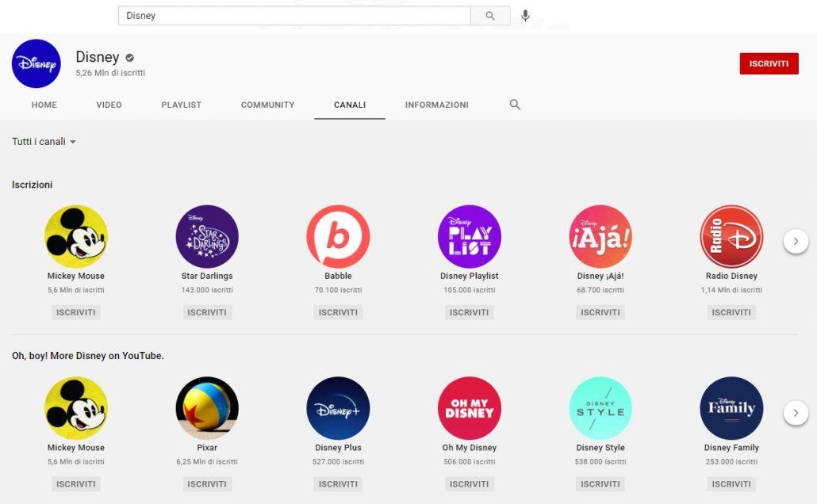
Task: Click the 5,26 Mln di iscritti text
Action: click(x=110, y=73)
